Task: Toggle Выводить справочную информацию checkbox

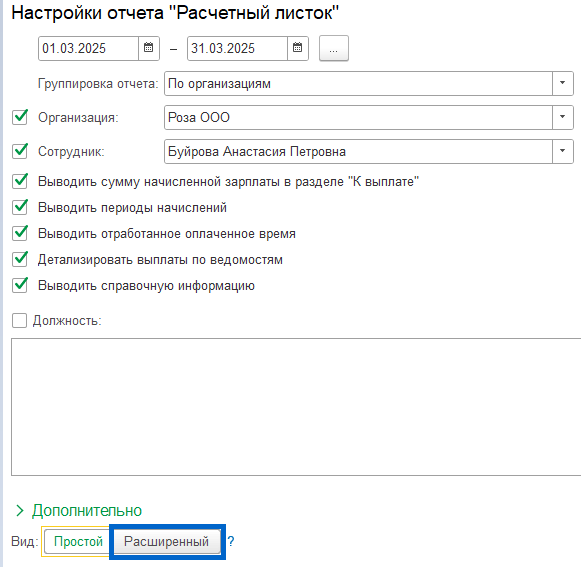Action: point(20,285)
